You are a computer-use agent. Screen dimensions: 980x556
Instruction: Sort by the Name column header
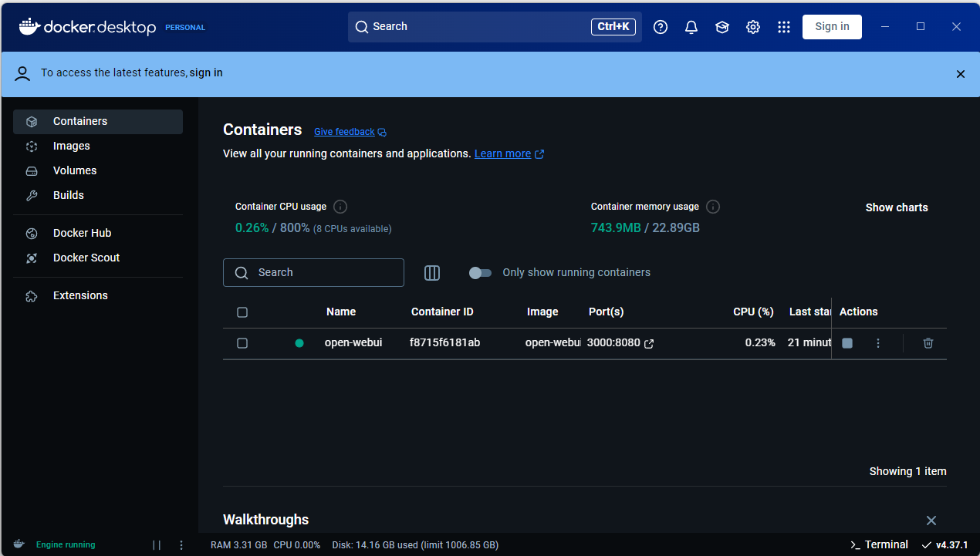pyautogui.click(x=341, y=312)
